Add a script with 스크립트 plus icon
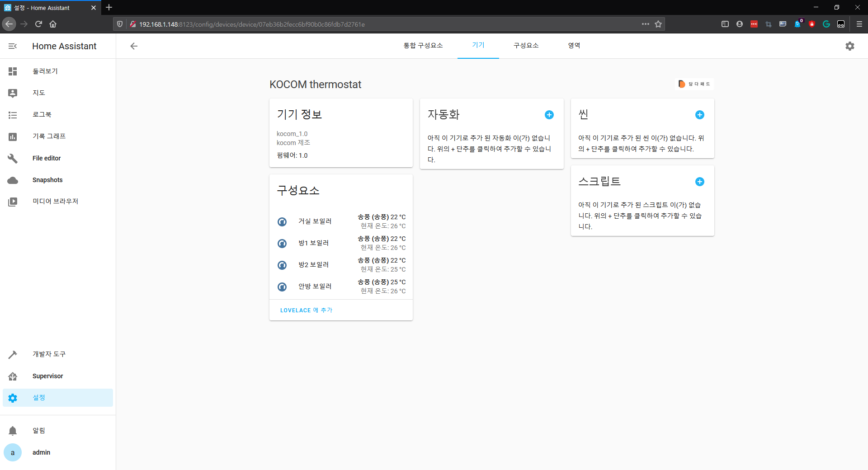The image size is (868, 470). pyautogui.click(x=700, y=182)
